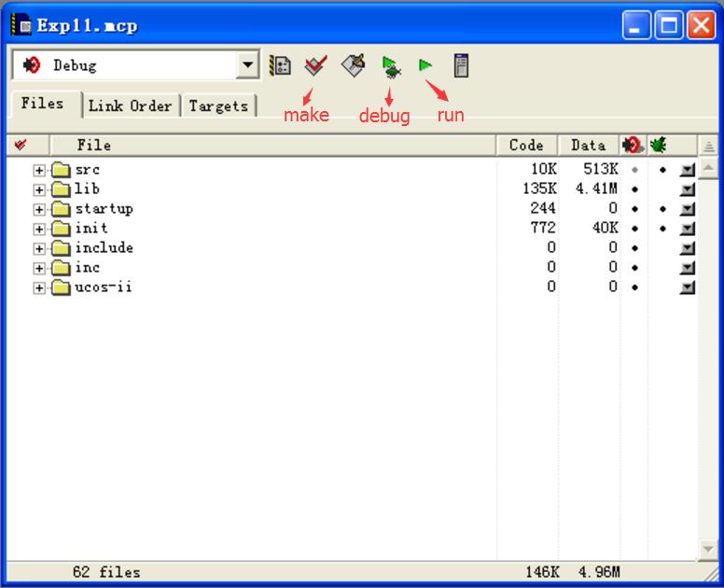The image size is (724, 588).
Task: Click the Make (build) toolbar icon
Action: [x=354, y=65]
